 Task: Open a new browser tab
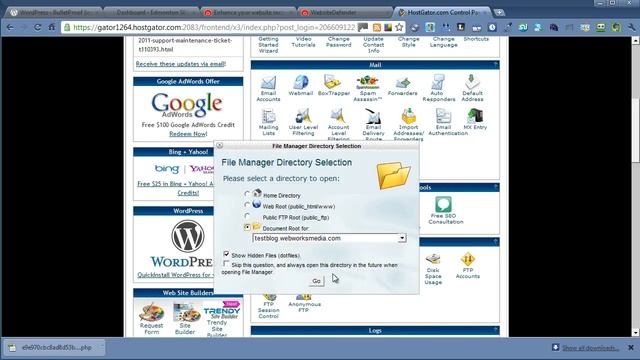(499, 13)
